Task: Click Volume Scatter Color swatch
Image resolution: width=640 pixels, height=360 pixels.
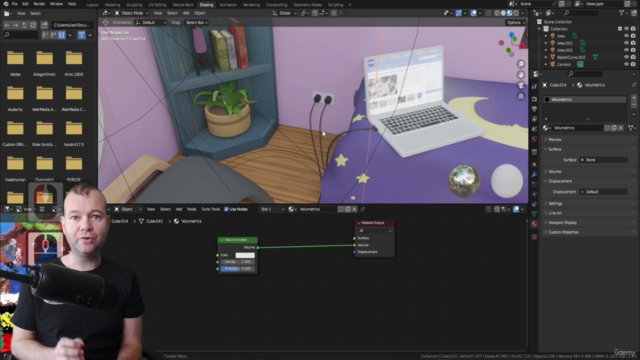Action: [x=245, y=255]
